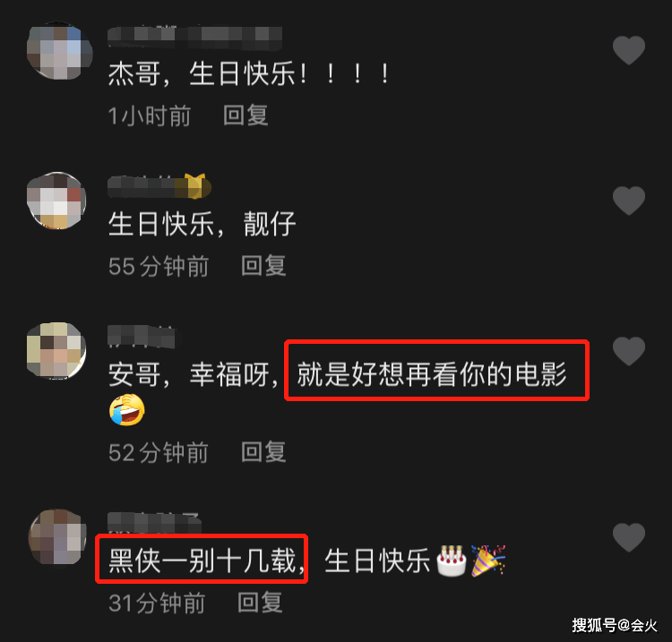Click the party popper emoji
The image size is (672, 642).
(488, 561)
